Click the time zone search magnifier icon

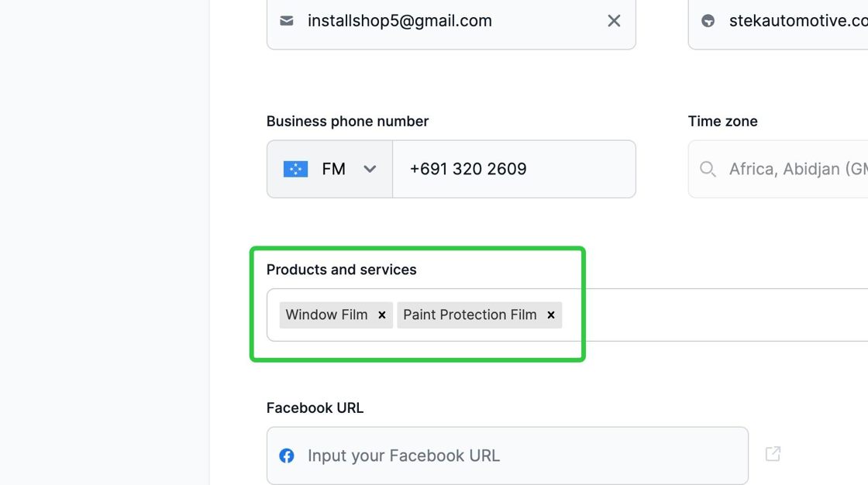tap(708, 169)
